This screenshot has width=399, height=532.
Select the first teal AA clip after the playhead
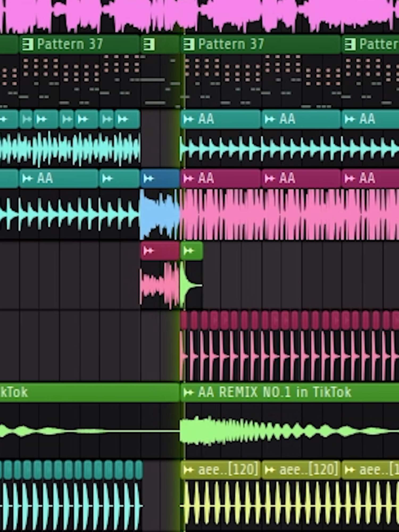pos(221,119)
